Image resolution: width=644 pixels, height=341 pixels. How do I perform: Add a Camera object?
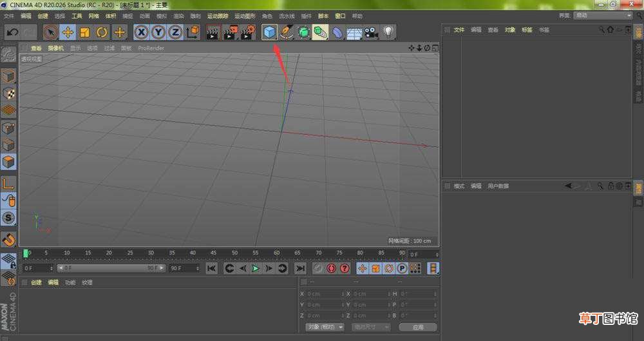point(372,32)
